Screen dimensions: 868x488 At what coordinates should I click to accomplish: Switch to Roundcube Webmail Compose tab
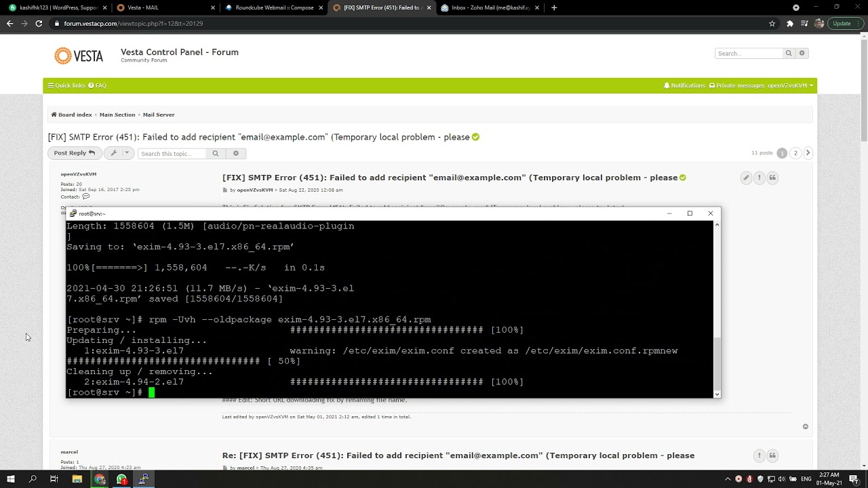(274, 7)
